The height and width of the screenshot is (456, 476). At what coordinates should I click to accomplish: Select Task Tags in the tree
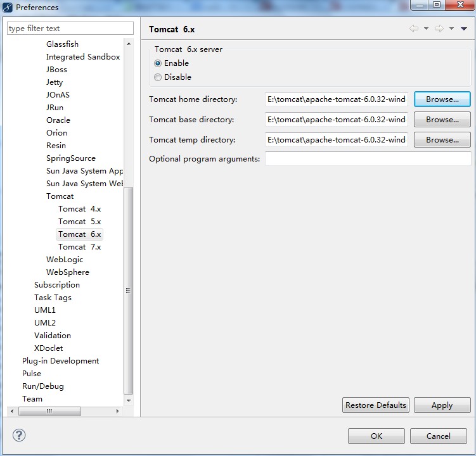pos(53,298)
